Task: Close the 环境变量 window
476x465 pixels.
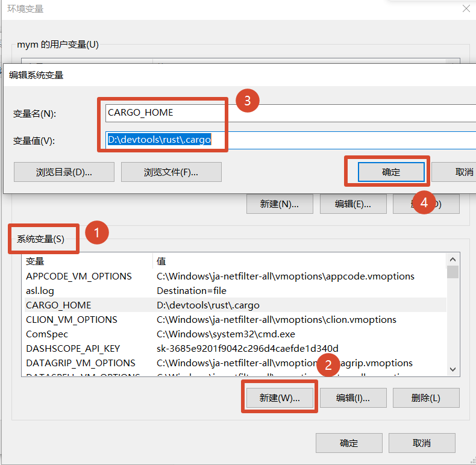Action: 466,8
